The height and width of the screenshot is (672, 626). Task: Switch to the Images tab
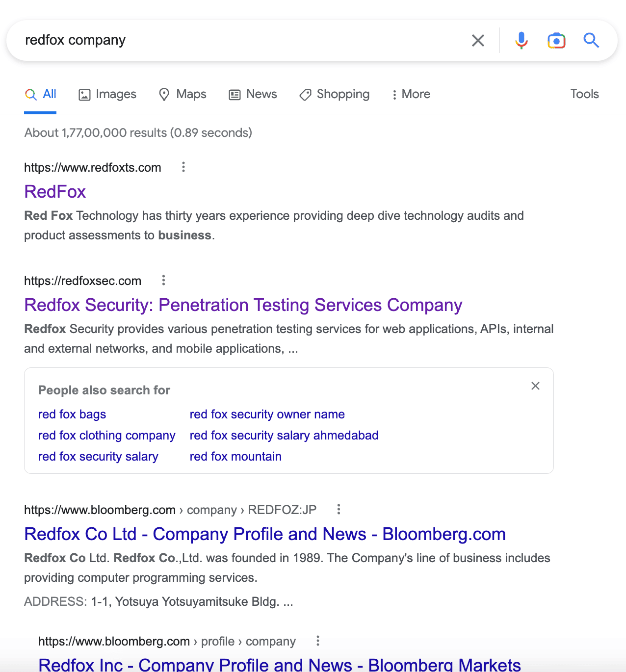(107, 94)
